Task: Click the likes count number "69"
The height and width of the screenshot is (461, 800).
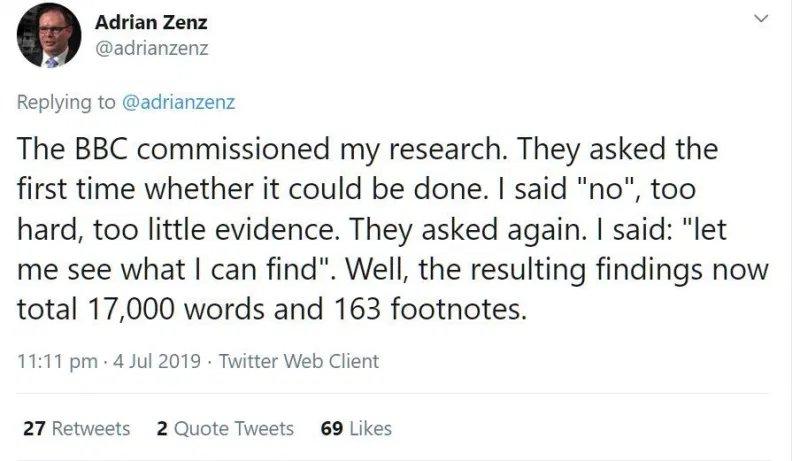Action: (333, 428)
